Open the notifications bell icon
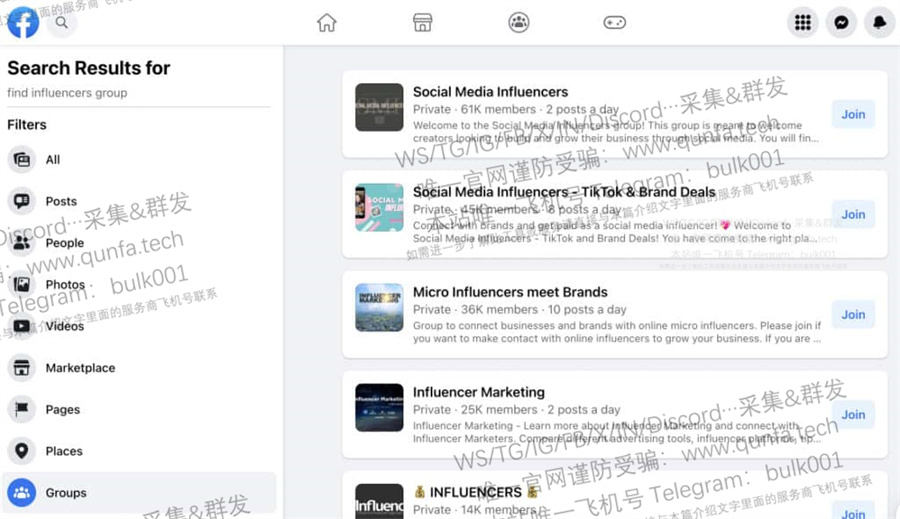 [x=879, y=22]
